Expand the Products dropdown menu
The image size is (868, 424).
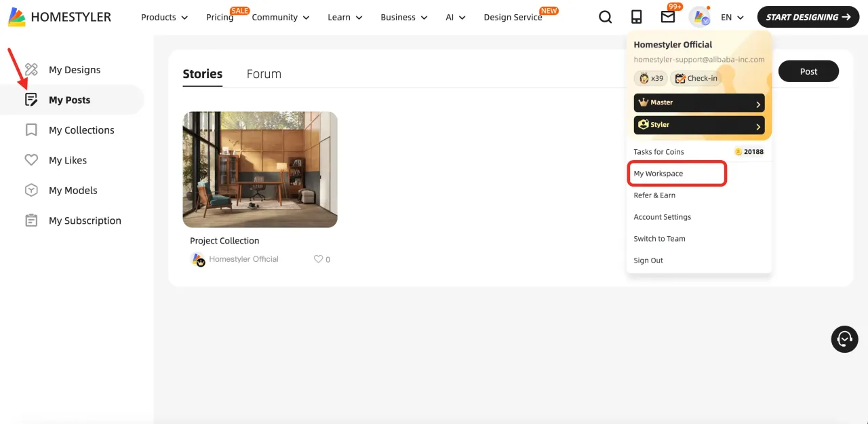tap(164, 18)
